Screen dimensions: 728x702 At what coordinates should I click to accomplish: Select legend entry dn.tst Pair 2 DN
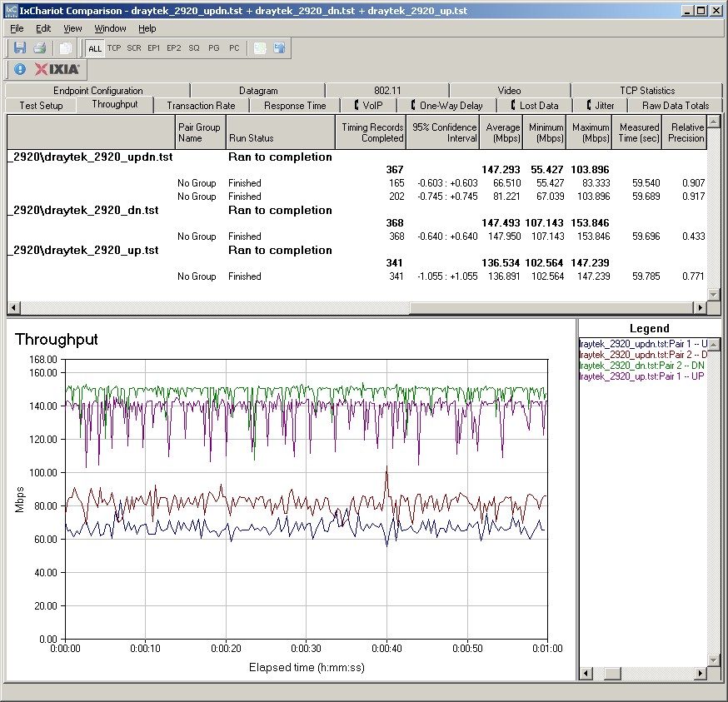tap(643, 366)
